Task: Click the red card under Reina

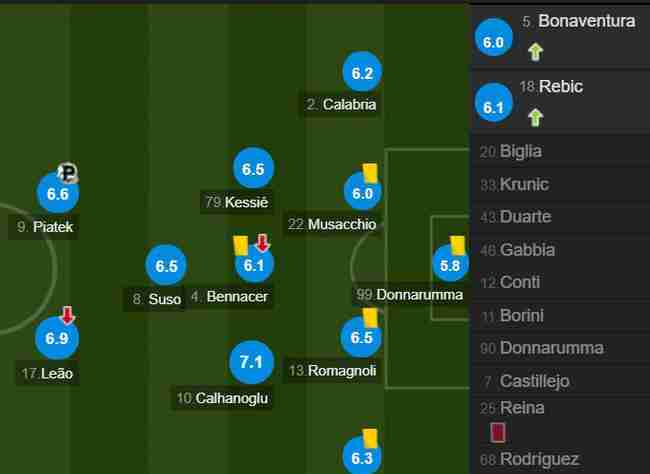Action: tap(497, 433)
